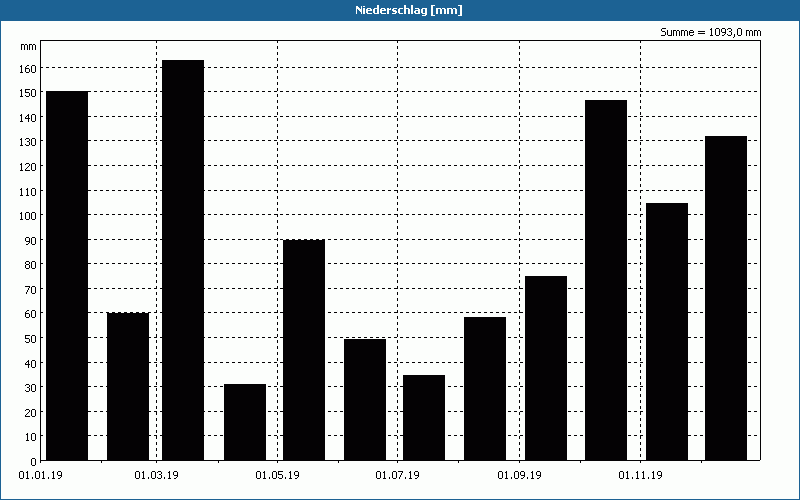The width and height of the screenshot is (800, 500).
Task: Select the May bar at 90 mm
Action: pyautogui.click(x=304, y=350)
